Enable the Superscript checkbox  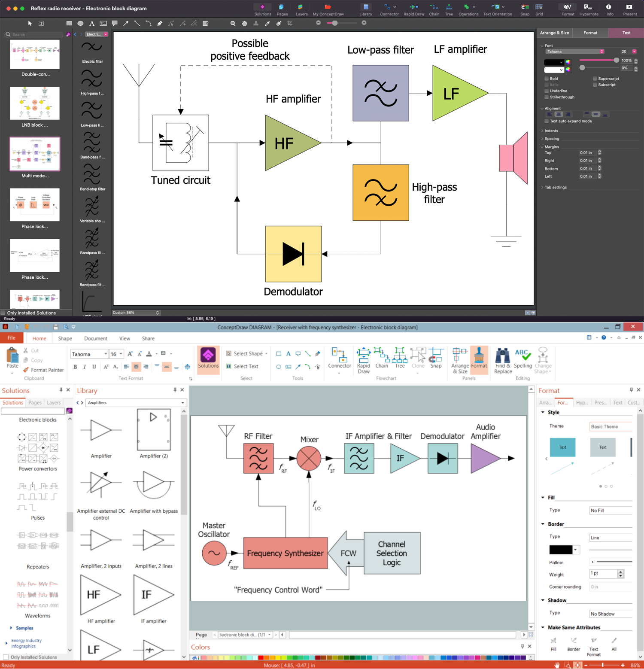coord(595,79)
